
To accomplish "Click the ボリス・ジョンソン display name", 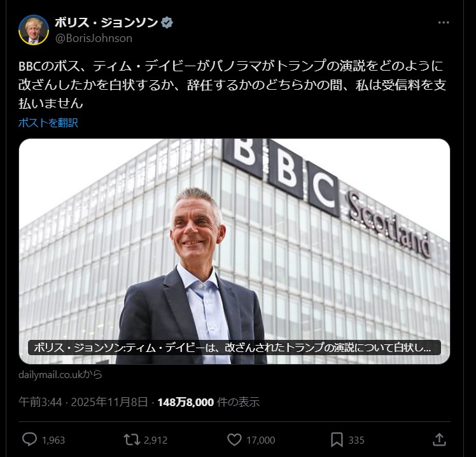I will pyautogui.click(x=106, y=22).
